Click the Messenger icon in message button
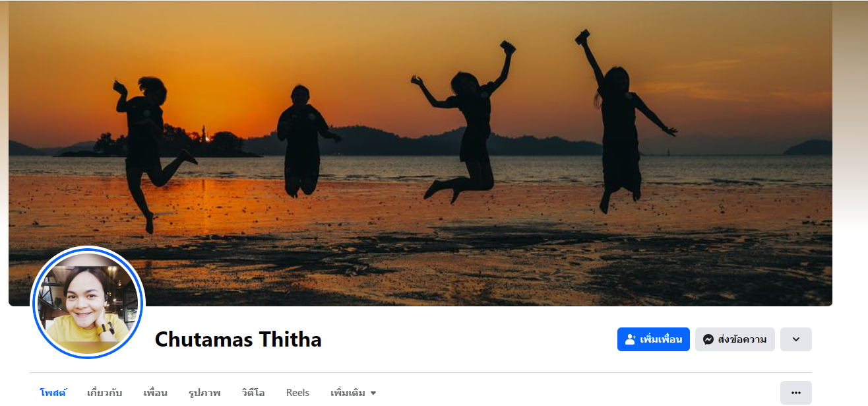The image size is (868, 406). 708,339
